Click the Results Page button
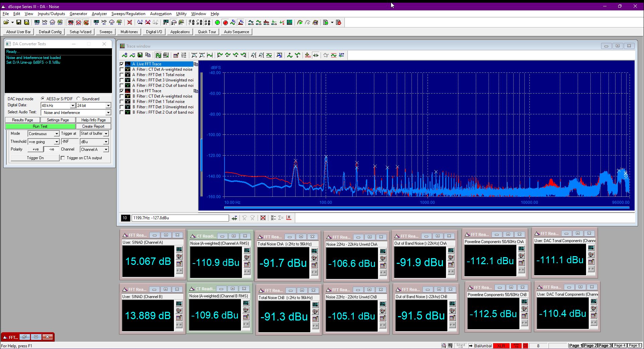This screenshot has width=644, height=349. pyautogui.click(x=22, y=120)
